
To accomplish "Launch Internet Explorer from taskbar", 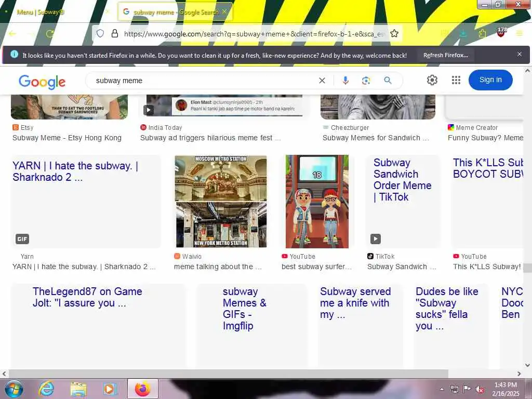I will tap(46, 389).
